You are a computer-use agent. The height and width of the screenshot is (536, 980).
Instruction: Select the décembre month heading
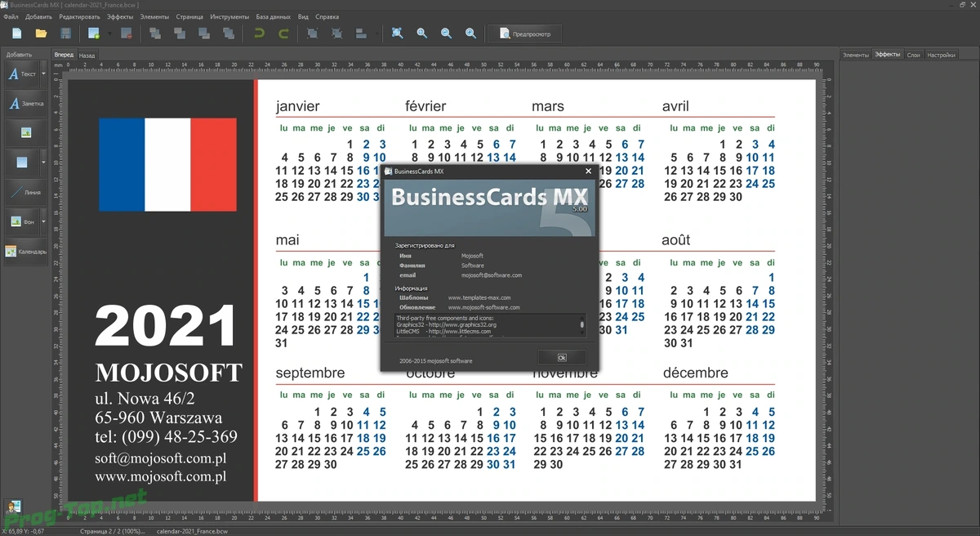(695, 373)
